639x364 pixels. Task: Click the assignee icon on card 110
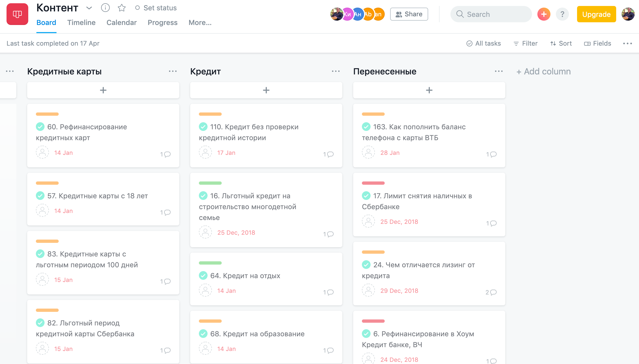[205, 152]
